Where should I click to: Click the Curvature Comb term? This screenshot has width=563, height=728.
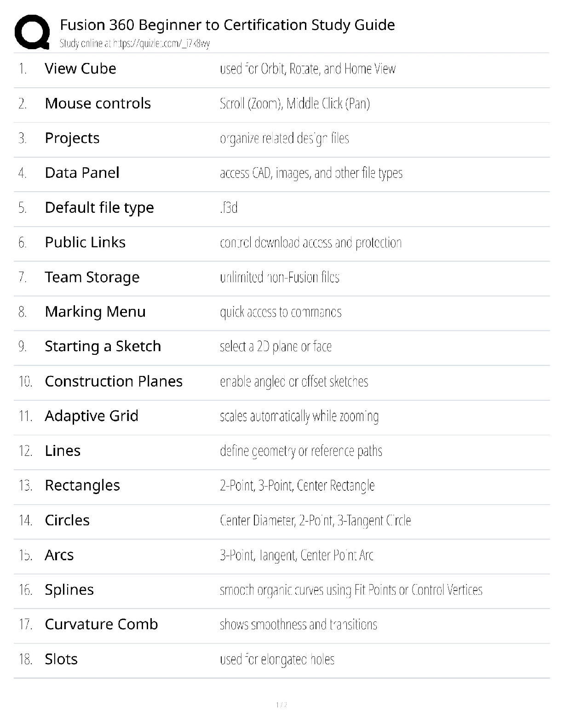tap(101, 624)
